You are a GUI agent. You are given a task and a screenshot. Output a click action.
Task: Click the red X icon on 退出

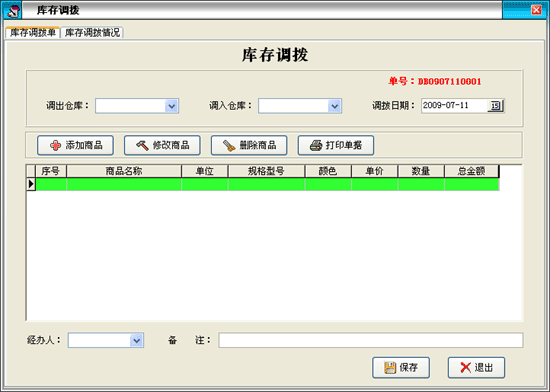pos(465,367)
